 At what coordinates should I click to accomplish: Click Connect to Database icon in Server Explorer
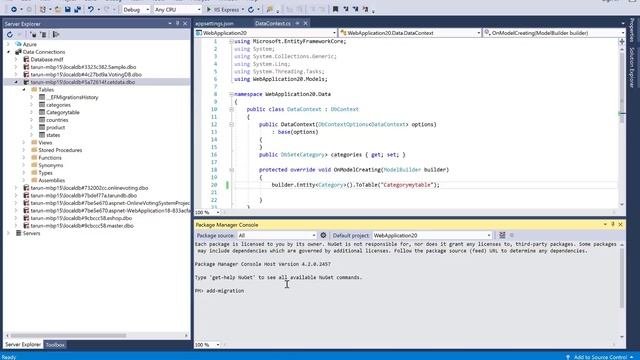[33, 35]
